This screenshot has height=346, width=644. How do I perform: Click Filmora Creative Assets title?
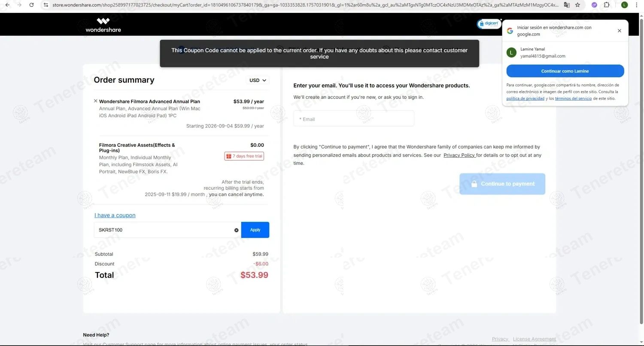coord(137,148)
